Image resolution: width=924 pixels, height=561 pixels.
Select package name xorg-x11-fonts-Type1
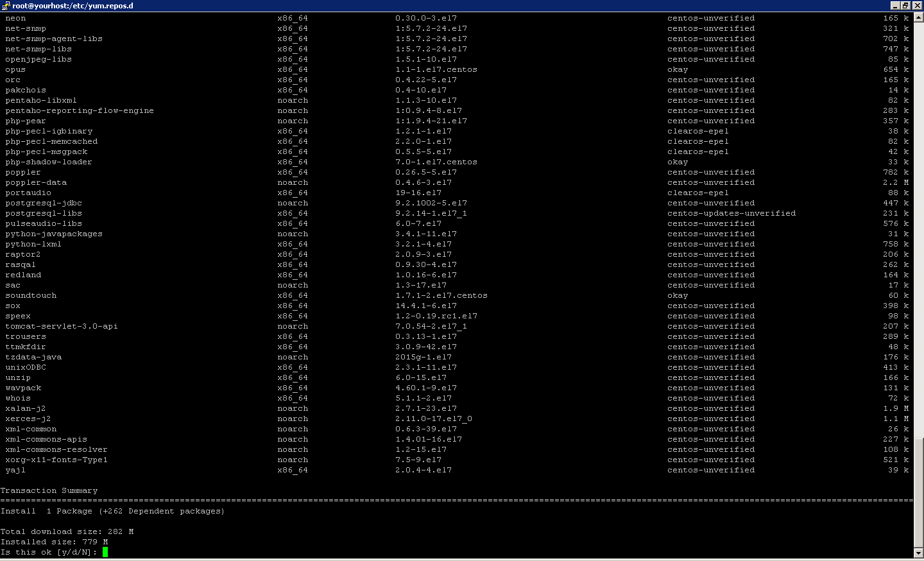click(56, 460)
